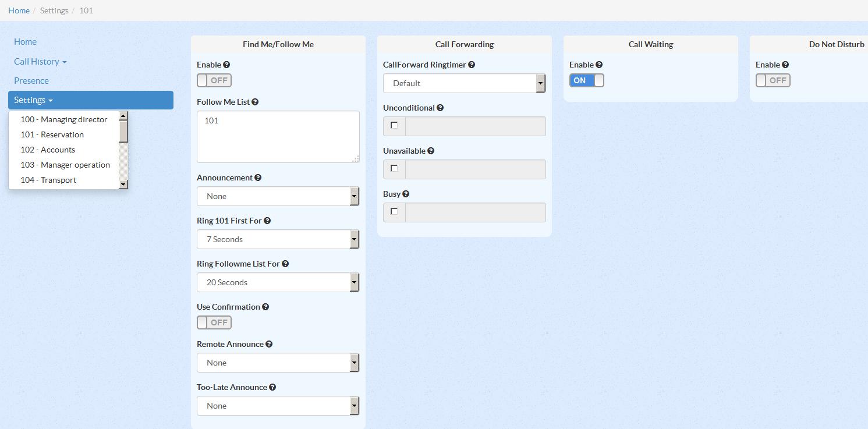Click the Call Forwarding panel heading
Viewport: 868px width, 429px height.
point(465,44)
